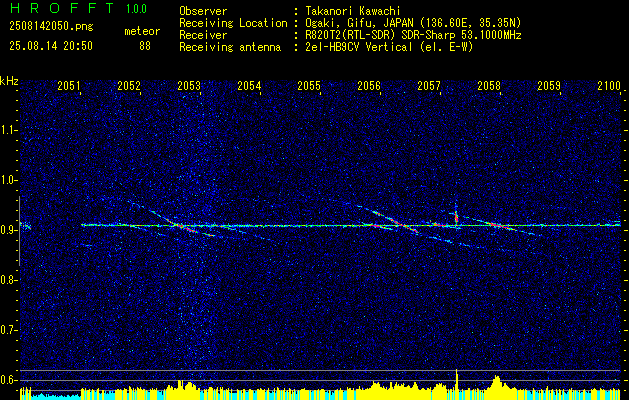Click the cyan low-level section at bottom left
The height and width of the screenshot is (400, 629).
56,396
